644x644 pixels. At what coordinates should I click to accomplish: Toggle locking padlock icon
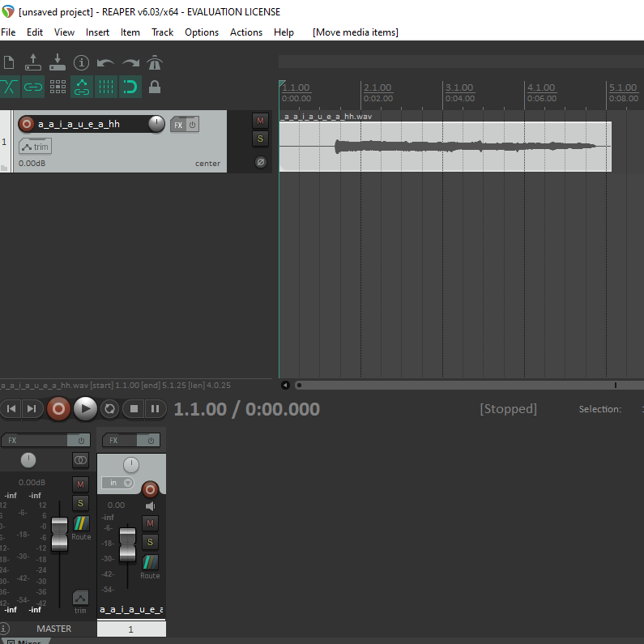(x=155, y=87)
